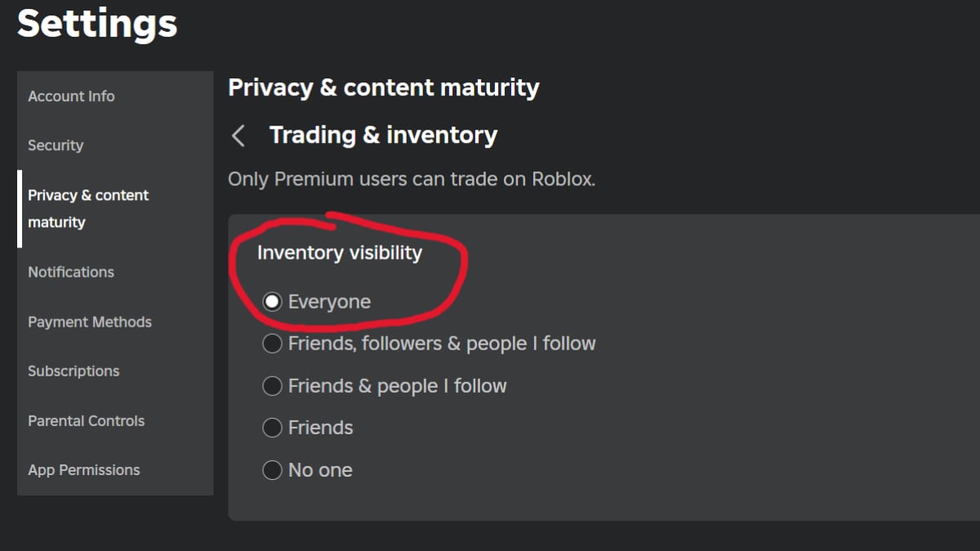980x551 pixels.
Task: Set inventory visibility to No one
Action: pos(272,469)
